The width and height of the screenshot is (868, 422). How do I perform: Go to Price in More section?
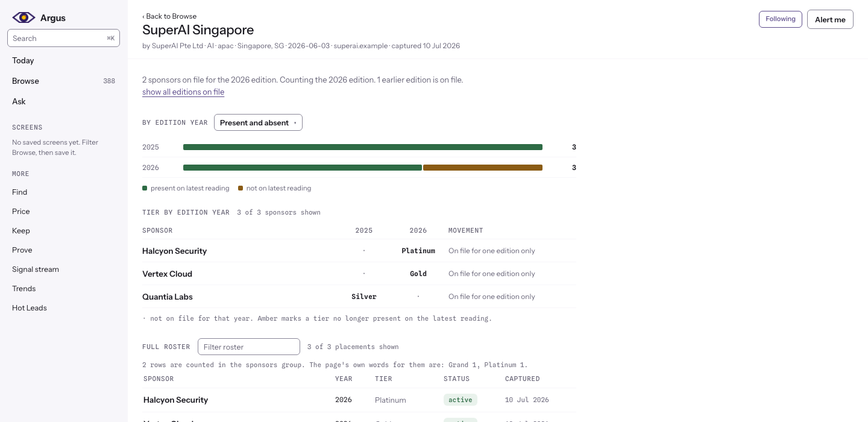coord(21,211)
